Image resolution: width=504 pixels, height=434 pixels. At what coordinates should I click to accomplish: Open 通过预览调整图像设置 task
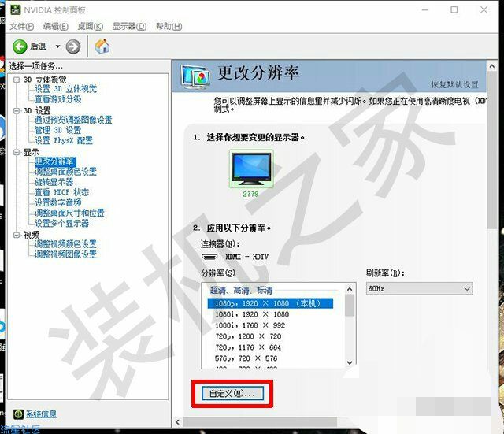coord(73,120)
